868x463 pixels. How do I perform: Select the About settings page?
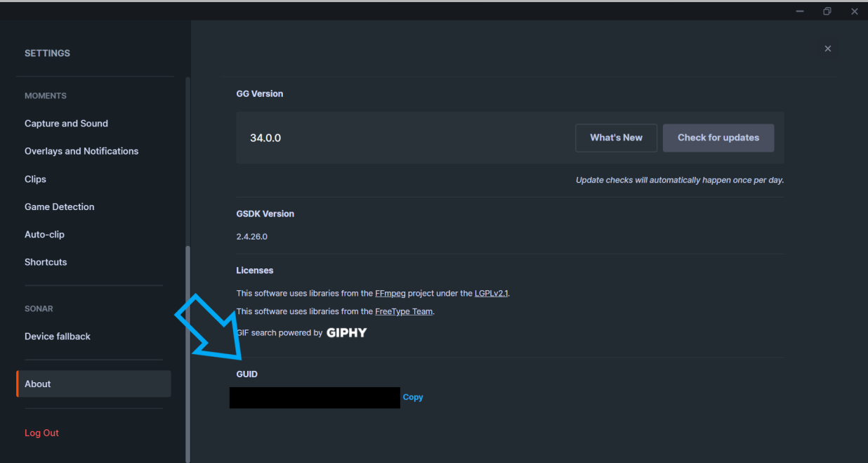point(93,384)
